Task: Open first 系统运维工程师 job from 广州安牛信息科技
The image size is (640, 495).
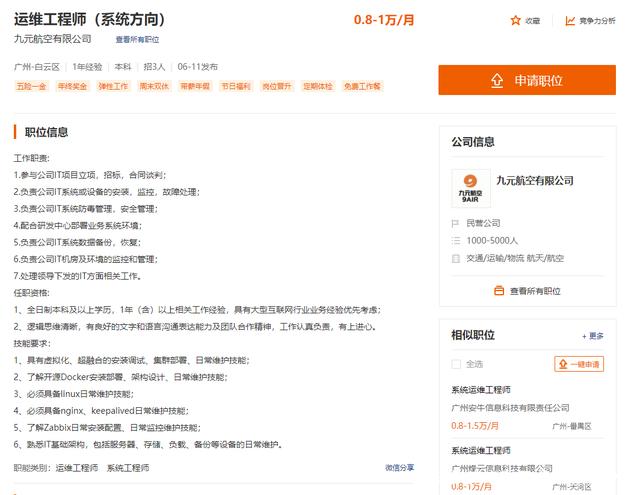Action: click(x=481, y=390)
